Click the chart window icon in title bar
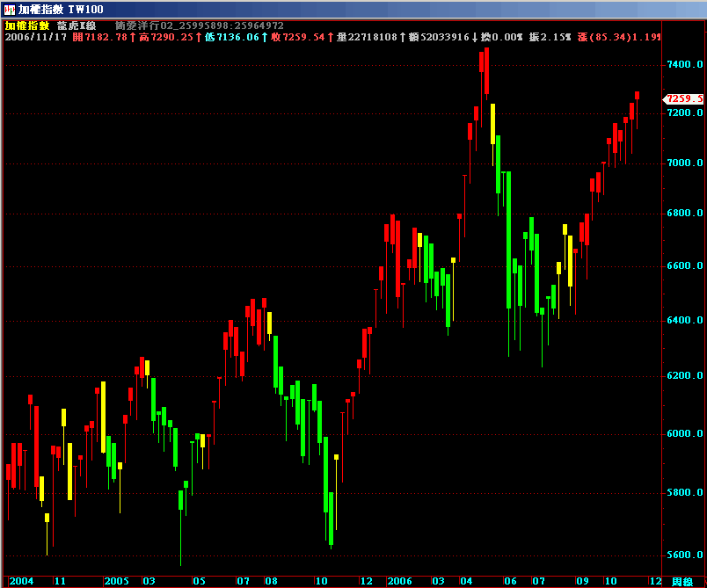Image resolution: width=707 pixels, height=588 pixels. (9, 9)
